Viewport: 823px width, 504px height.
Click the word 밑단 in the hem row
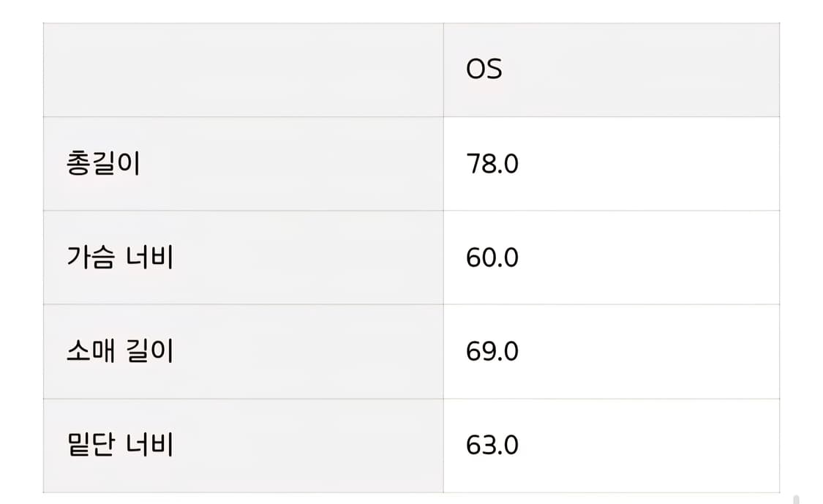pos(91,445)
